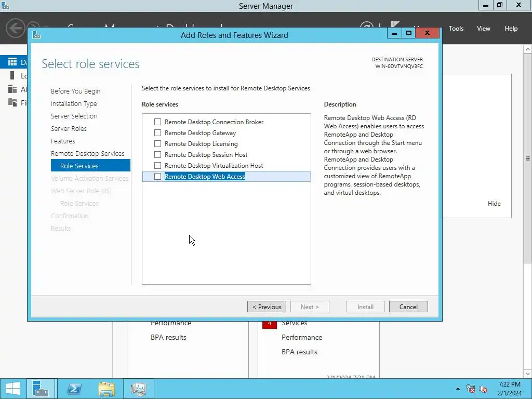Click the network status tray icon
The height and width of the screenshot is (399, 532).
471,389
